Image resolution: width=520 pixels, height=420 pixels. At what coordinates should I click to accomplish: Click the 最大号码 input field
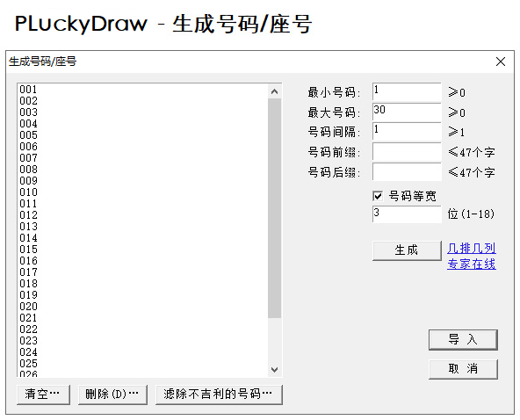pyautogui.click(x=407, y=112)
